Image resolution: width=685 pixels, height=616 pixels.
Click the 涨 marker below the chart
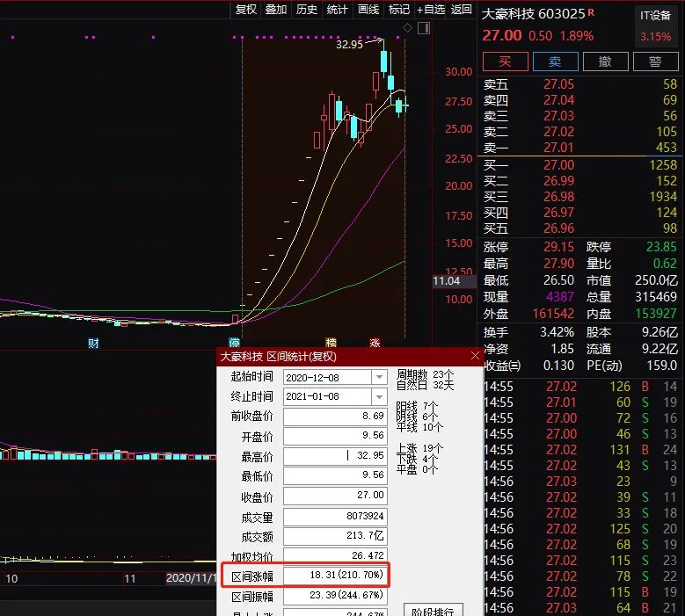[x=375, y=343]
